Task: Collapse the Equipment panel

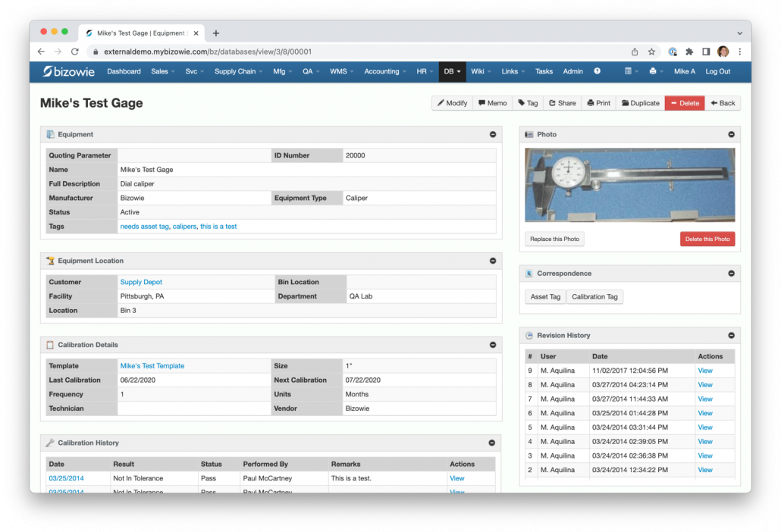Action: click(x=492, y=134)
